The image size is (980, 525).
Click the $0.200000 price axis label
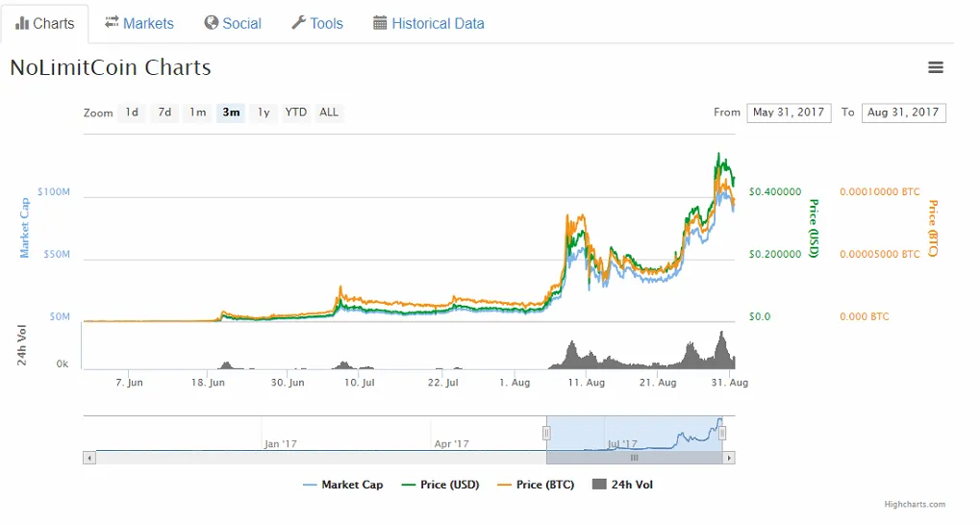[x=775, y=255]
